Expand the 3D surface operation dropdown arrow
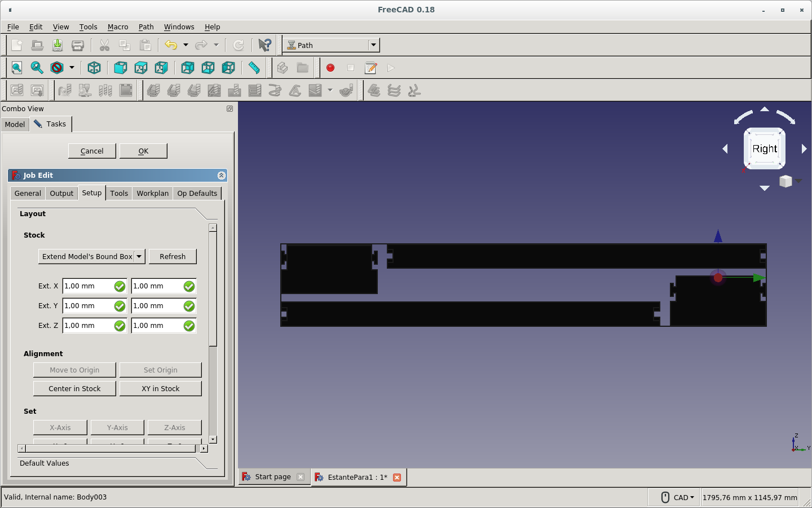 click(x=330, y=90)
